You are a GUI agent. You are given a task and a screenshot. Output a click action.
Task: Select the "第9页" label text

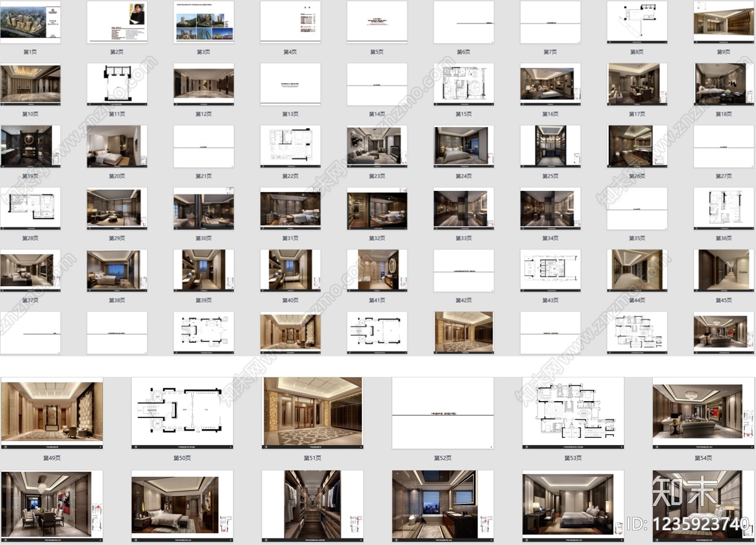pos(724,52)
